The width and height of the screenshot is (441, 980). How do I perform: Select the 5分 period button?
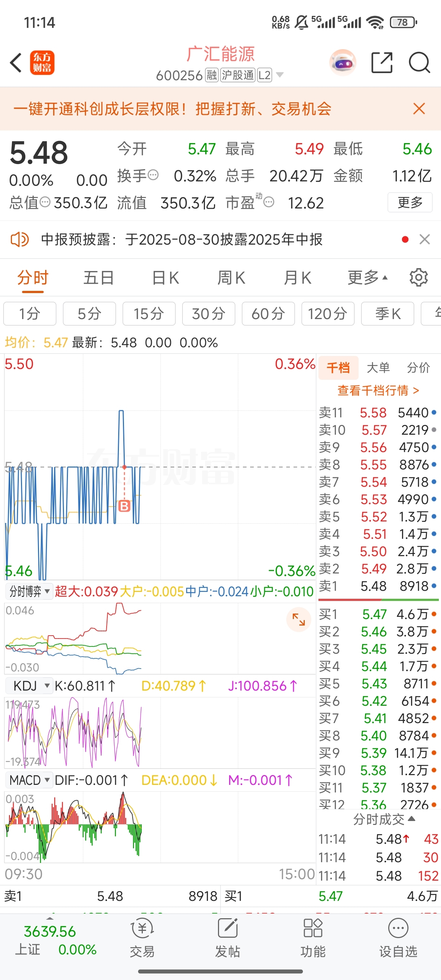(89, 314)
